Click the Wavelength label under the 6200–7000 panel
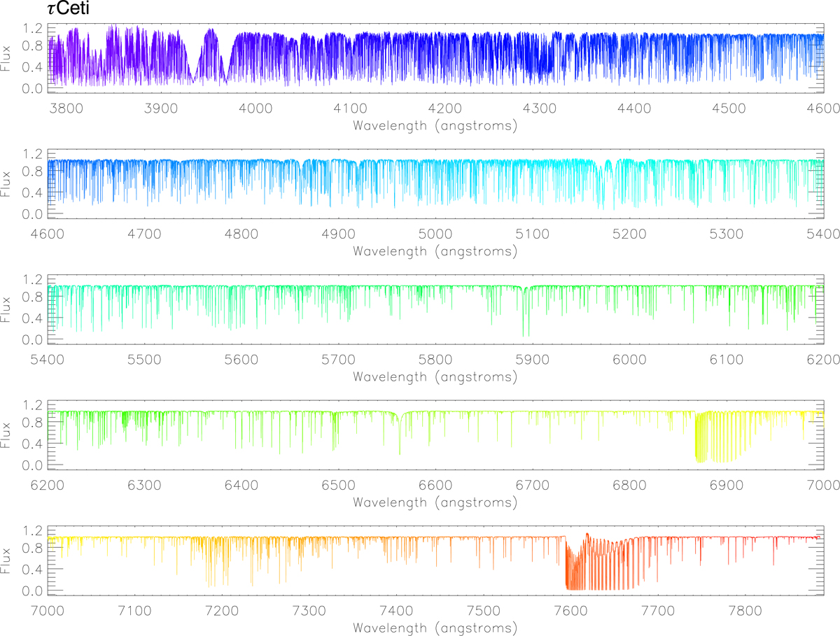The image size is (840, 636). coord(435,503)
